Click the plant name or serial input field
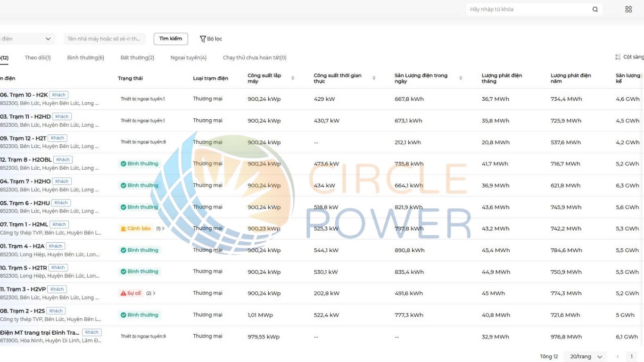644x362 pixels. pos(104,39)
